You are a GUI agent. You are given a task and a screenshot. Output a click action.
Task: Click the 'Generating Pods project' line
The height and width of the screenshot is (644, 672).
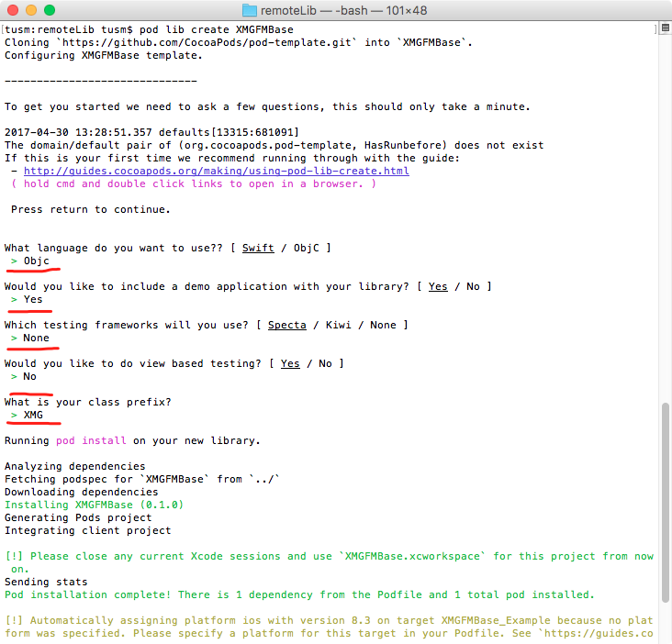click(78, 517)
